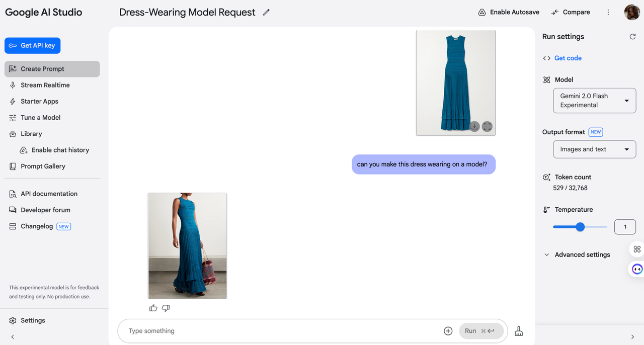Open Create Prompt in the sidebar
The image size is (644, 345).
point(52,69)
